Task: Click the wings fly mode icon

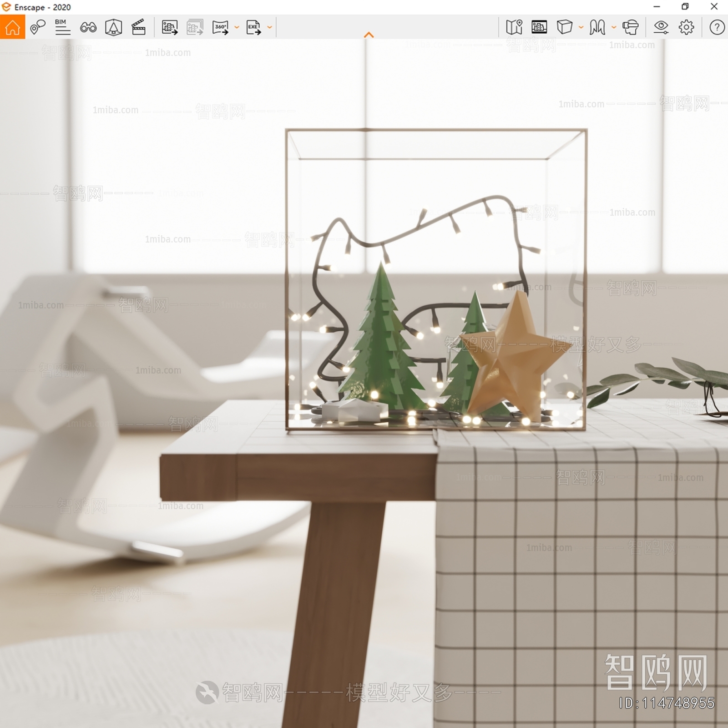Action: pyautogui.click(x=597, y=27)
